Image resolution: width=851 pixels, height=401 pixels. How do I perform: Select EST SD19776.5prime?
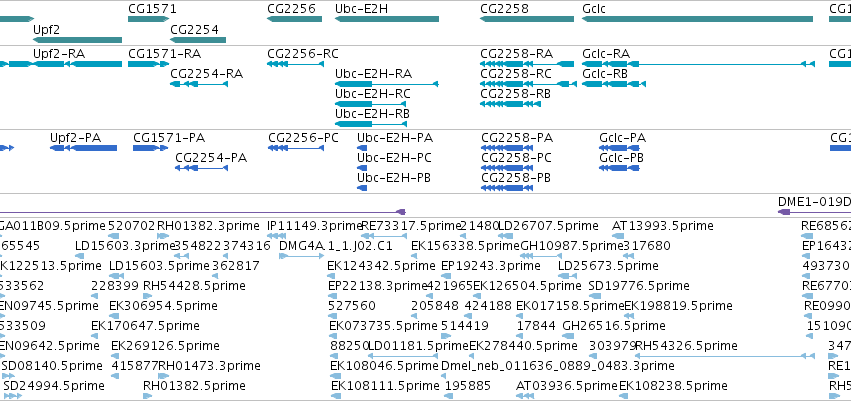pos(639,286)
